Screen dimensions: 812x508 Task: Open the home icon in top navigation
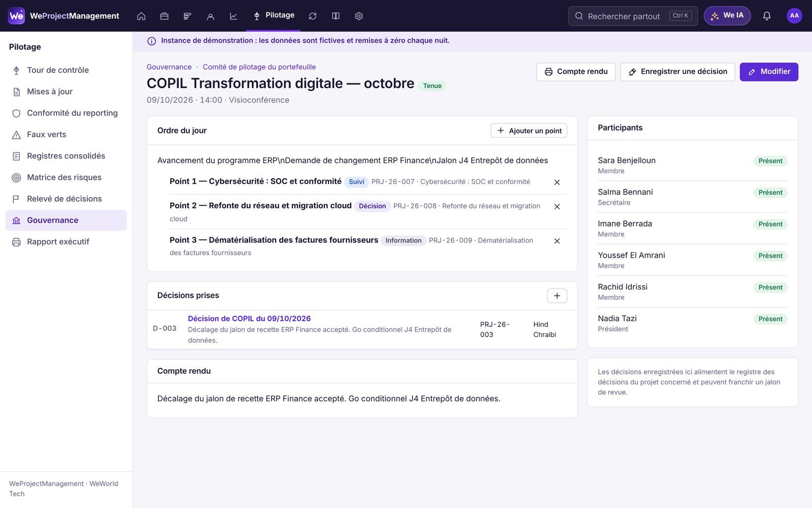coord(141,16)
